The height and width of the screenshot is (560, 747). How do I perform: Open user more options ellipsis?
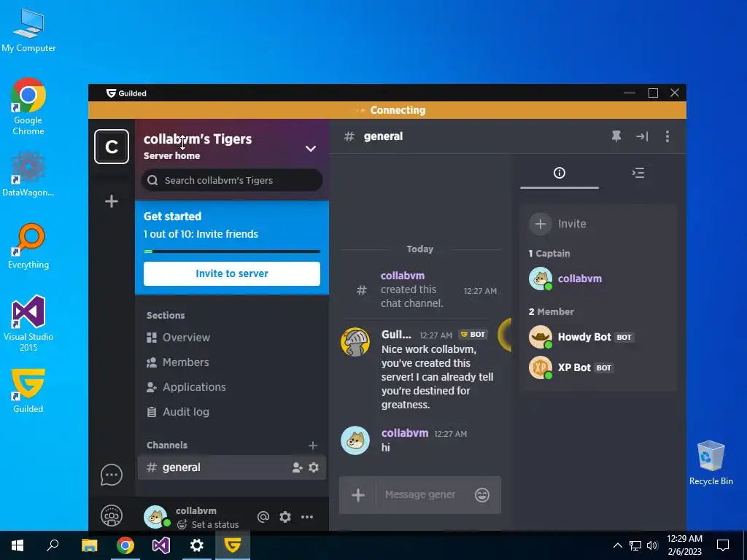coord(307,517)
